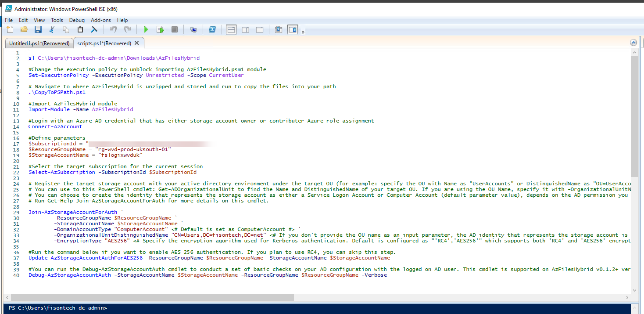Show the script pane maximized

(259, 29)
